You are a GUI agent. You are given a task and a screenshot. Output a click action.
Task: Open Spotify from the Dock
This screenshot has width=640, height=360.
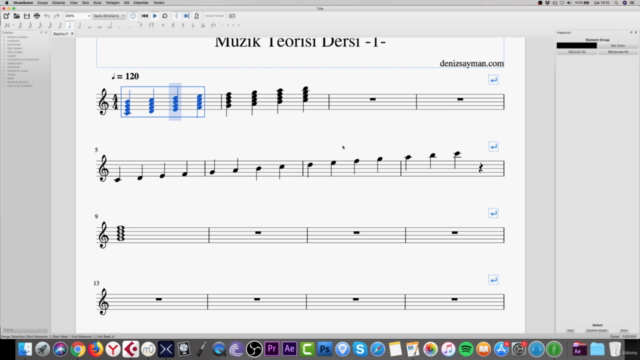(466, 349)
